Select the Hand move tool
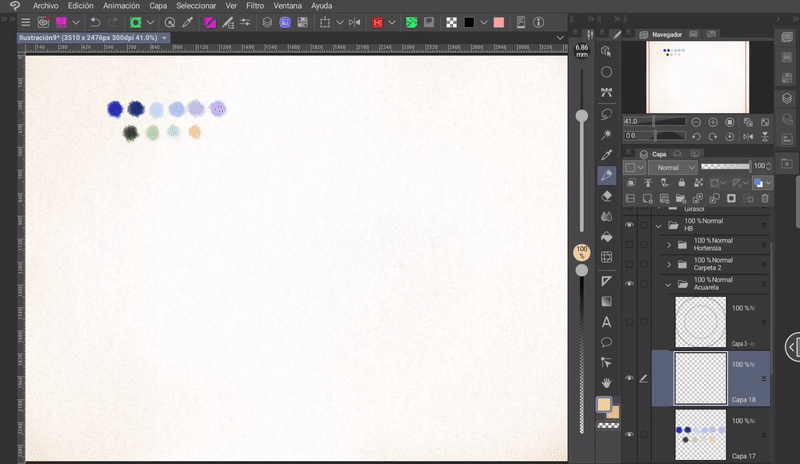Image resolution: width=800 pixels, height=464 pixels. [606, 383]
